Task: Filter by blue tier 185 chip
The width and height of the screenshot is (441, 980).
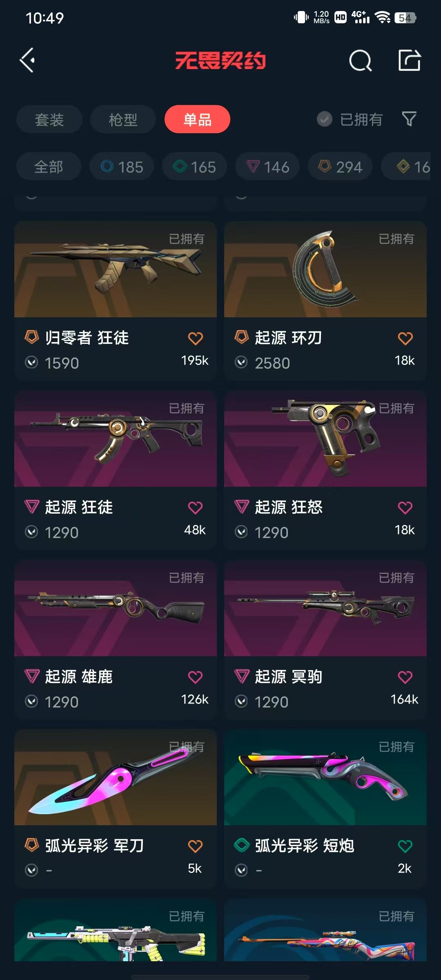Action: pyautogui.click(x=122, y=167)
